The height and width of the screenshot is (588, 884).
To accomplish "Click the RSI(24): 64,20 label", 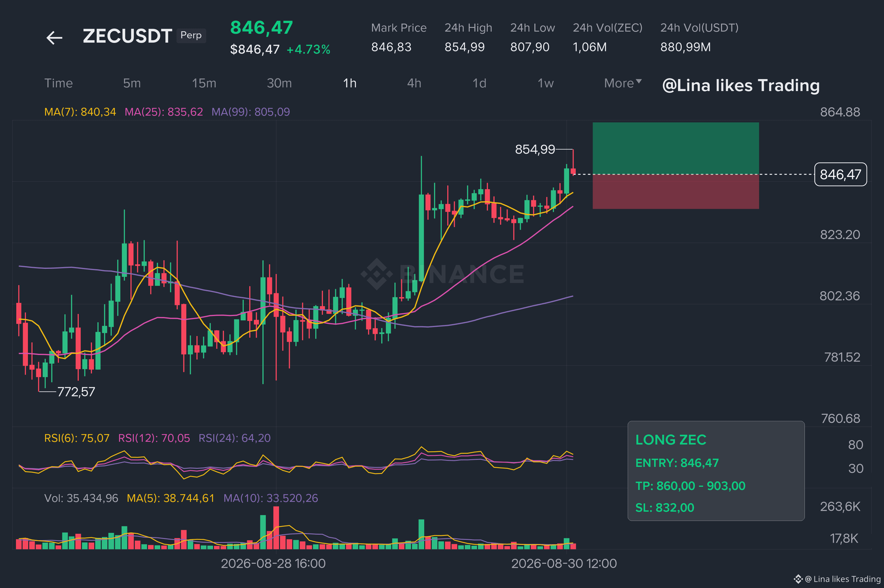I will (x=234, y=438).
